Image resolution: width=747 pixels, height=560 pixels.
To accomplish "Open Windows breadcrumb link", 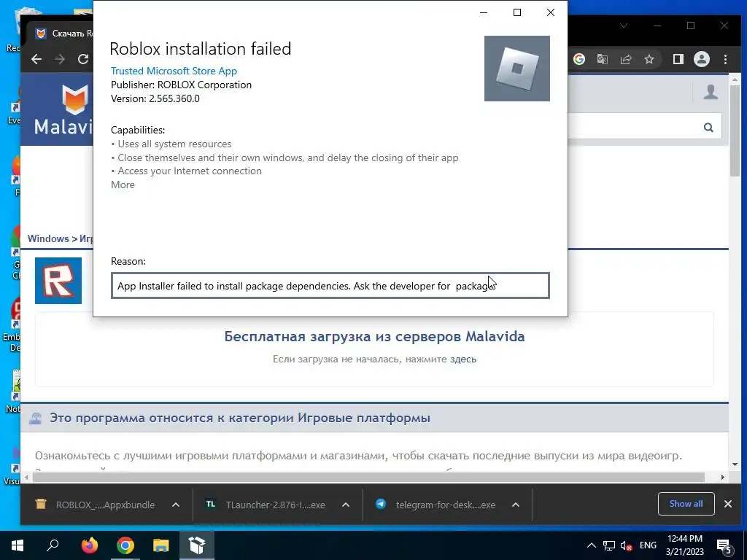I will pyautogui.click(x=48, y=238).
